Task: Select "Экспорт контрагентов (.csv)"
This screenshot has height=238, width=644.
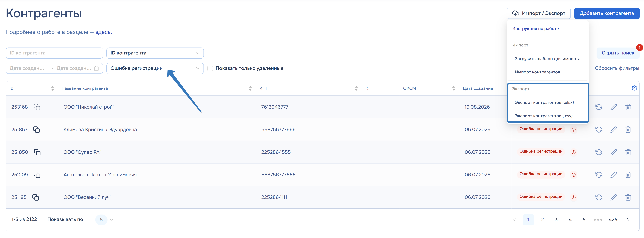Action: pyautogui.click(x=544, y=116)
